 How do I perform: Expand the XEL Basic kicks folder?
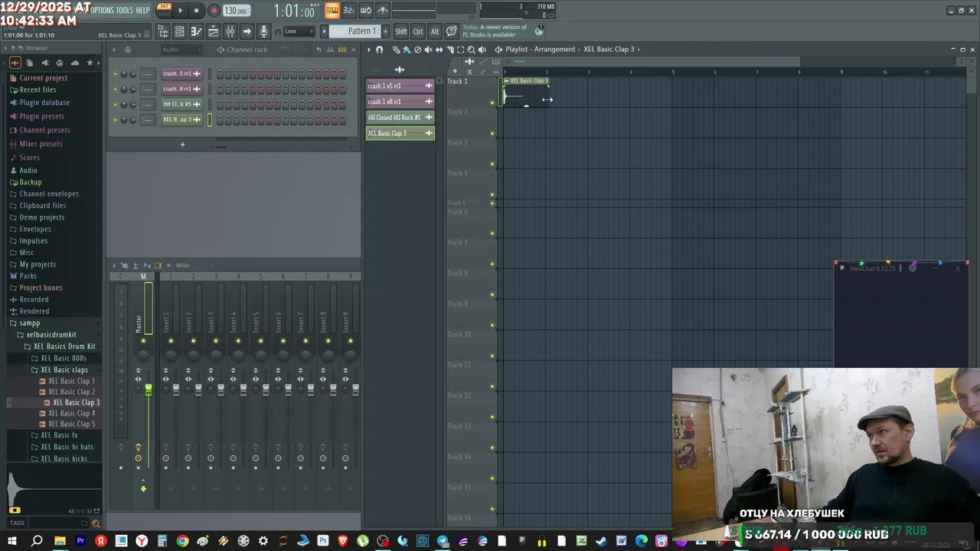pos(64,458)
